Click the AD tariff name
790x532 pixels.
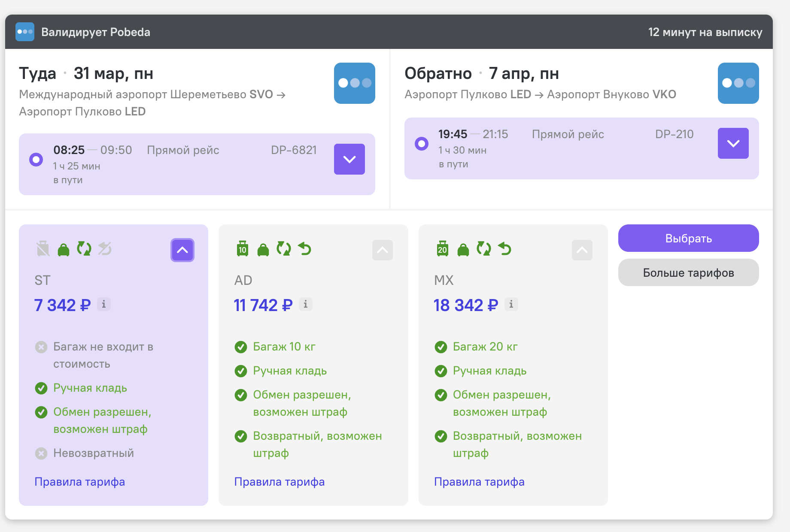pyautogui.click(x=243, y=280)
